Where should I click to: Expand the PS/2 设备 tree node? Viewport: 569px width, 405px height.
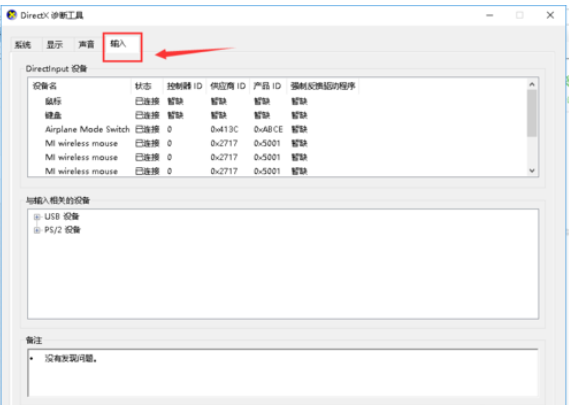click(37, 230)
